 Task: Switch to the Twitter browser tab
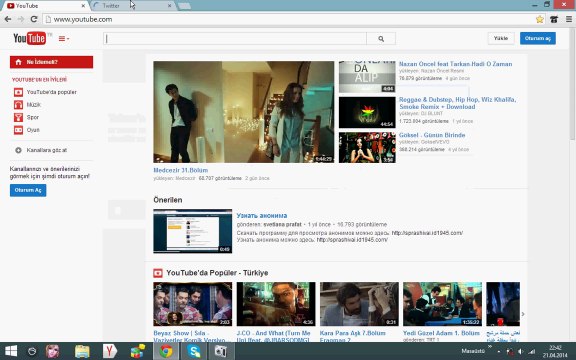pyautogui.click(x=132, y=6)
